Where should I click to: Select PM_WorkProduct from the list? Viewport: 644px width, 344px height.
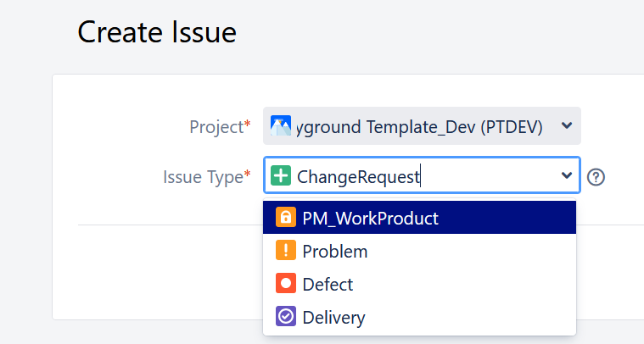coord(370,218)
